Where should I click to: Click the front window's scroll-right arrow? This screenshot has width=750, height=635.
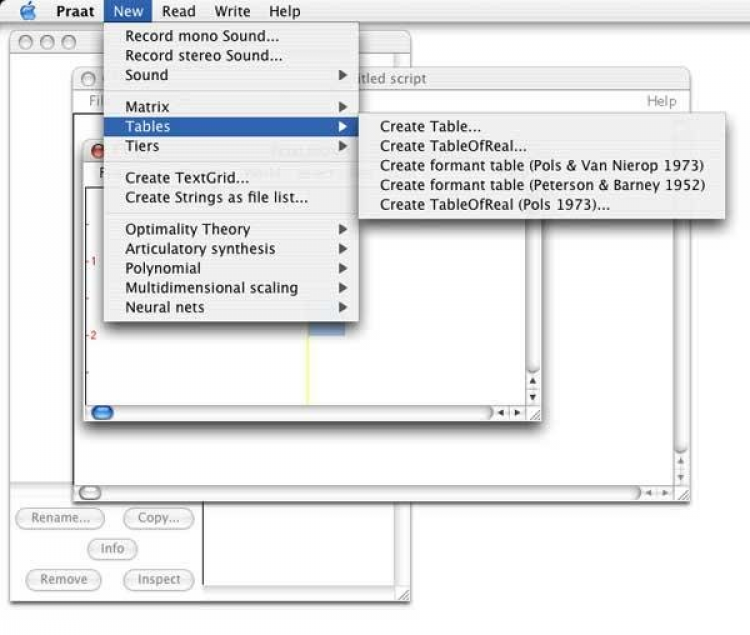pos(517,413)
